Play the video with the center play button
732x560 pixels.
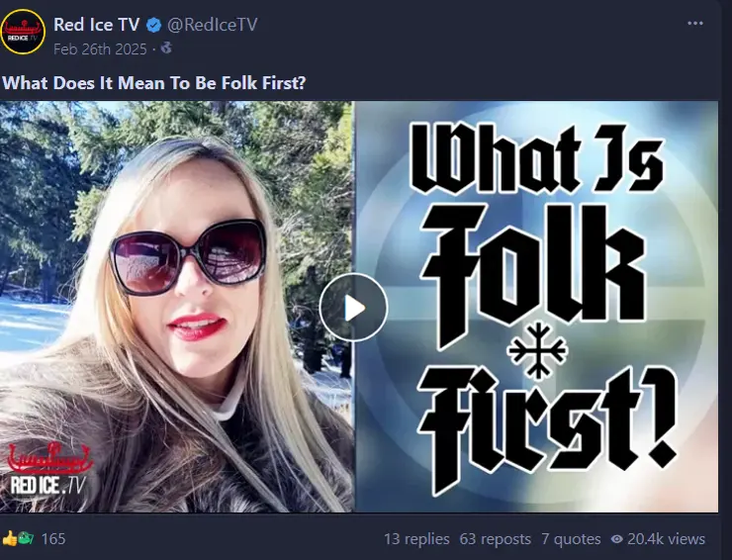pyautogui.click(x=353, y=308)
